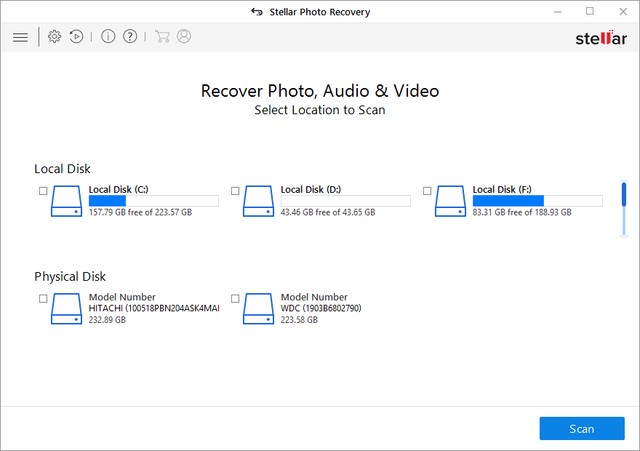Screen dimensions: 640x451
Task: Click the Stellar logo
Action: pyautogui.click(x=601, y=37)
